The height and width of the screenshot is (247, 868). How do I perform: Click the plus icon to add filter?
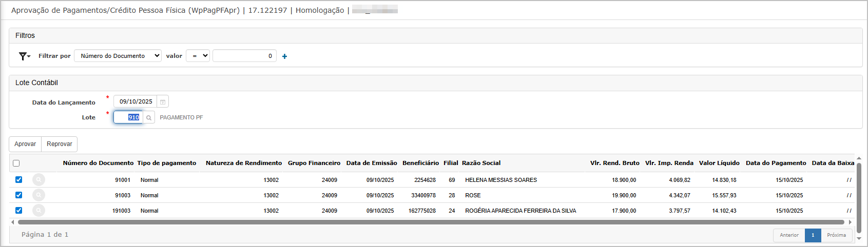(284, 56)
